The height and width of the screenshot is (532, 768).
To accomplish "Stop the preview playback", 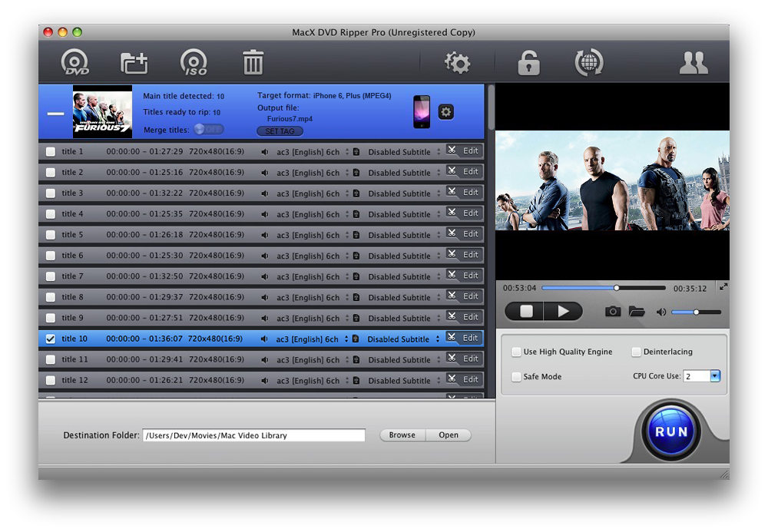I will [525, 311].
